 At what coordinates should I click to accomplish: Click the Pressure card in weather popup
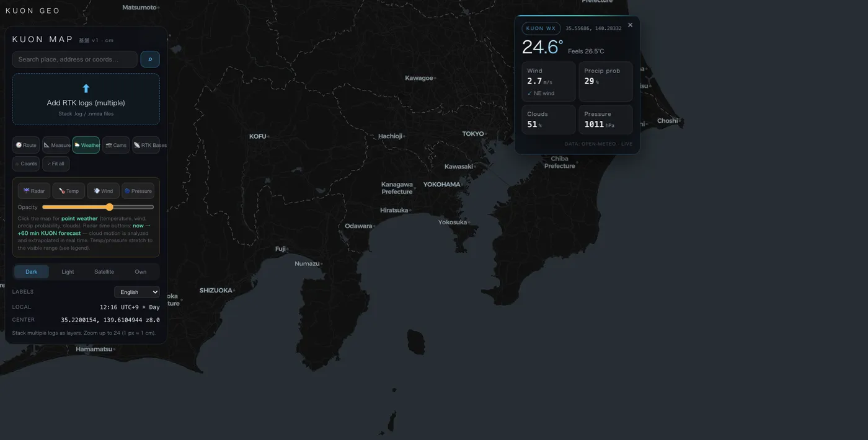(x=606, y=120)
